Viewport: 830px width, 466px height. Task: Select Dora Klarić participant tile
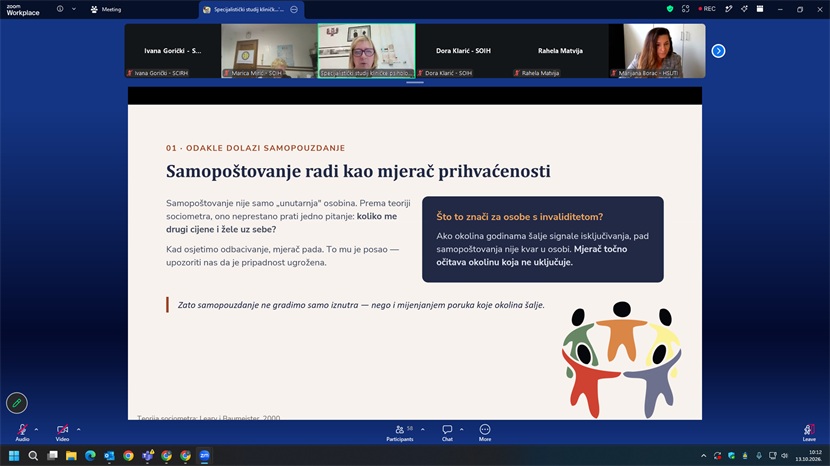(x=463, y=51)
